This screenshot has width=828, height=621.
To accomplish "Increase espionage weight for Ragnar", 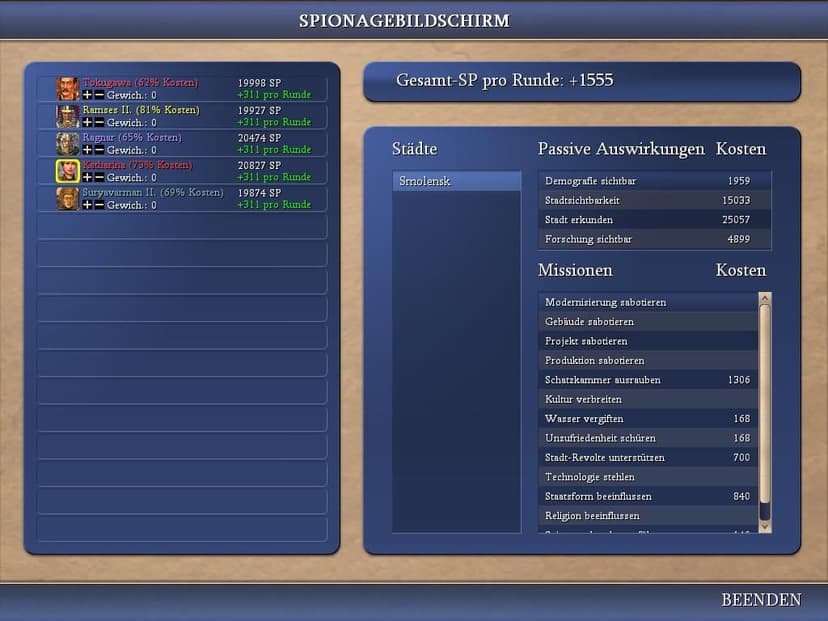I will point(87,150).
